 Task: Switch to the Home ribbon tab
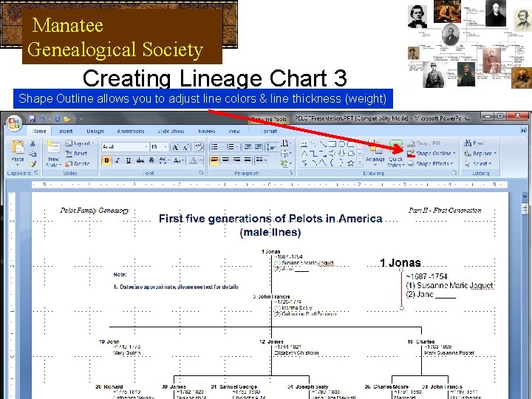tap(39, 131)
